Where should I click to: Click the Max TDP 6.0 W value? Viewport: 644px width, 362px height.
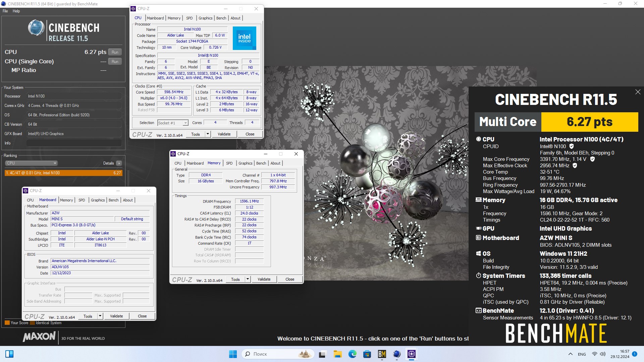coord(220,35)
